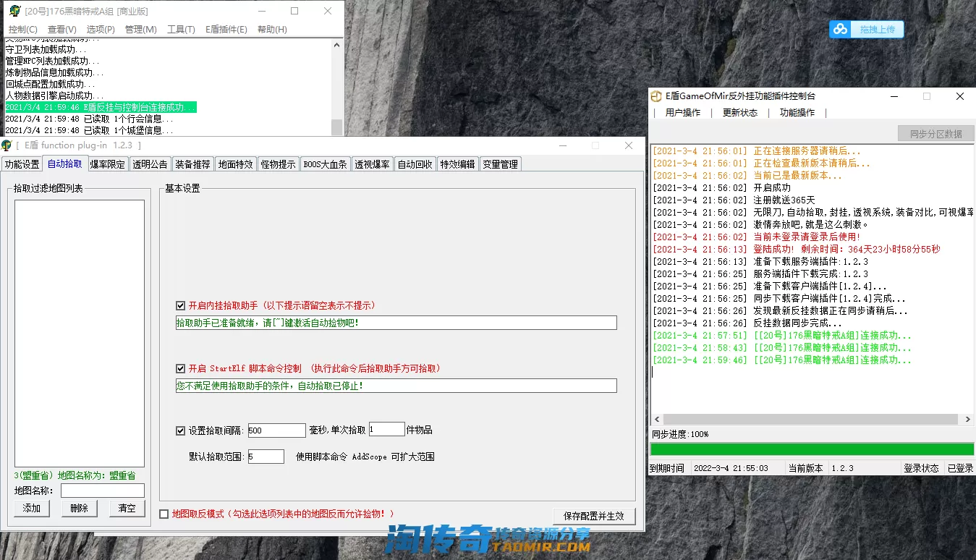This screenshot has height=560, width=976.
Task: Open the 怪物提示 tab
Action: click(x=279, y=164)
